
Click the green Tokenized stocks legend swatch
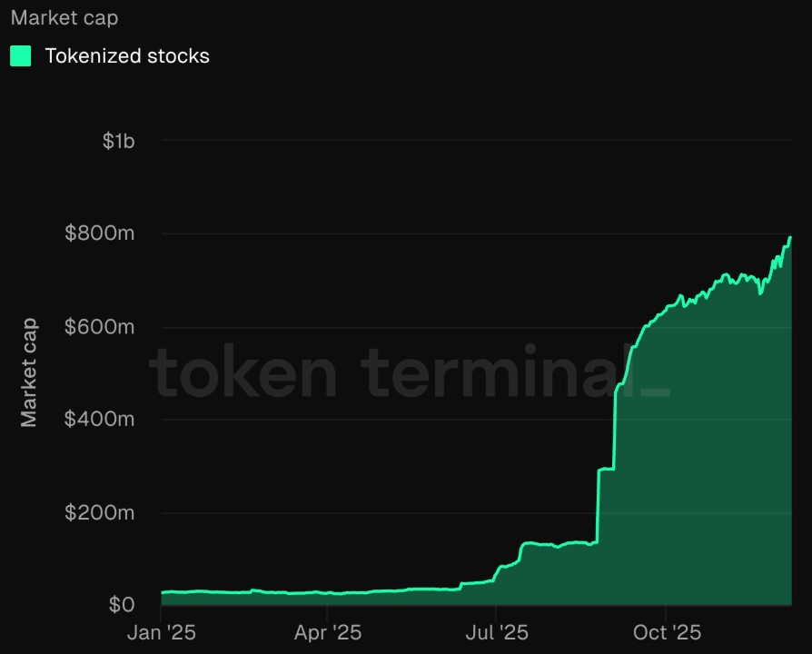coord(20,56)
